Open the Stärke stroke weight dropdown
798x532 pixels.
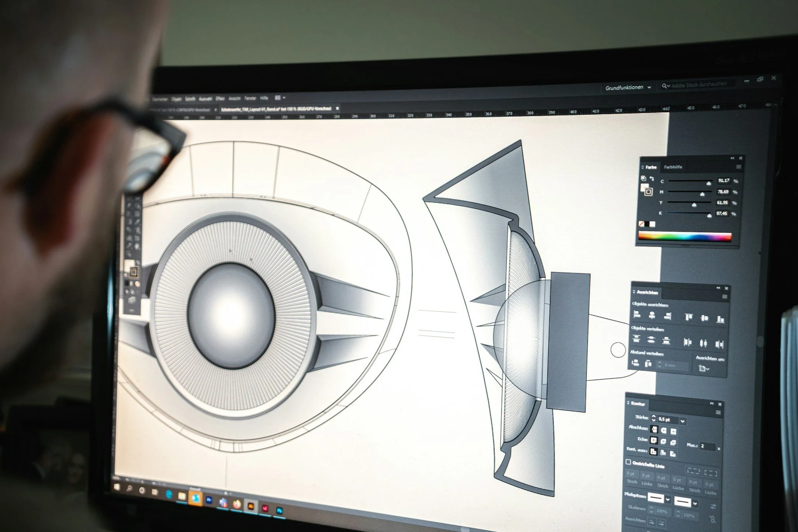(x=682, y=421)
